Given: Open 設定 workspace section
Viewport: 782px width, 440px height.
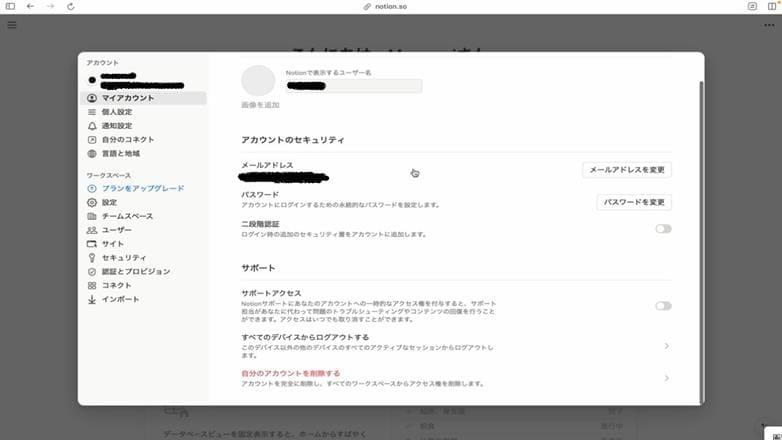Looking at the screenshot, I should (x=144, y=203).
